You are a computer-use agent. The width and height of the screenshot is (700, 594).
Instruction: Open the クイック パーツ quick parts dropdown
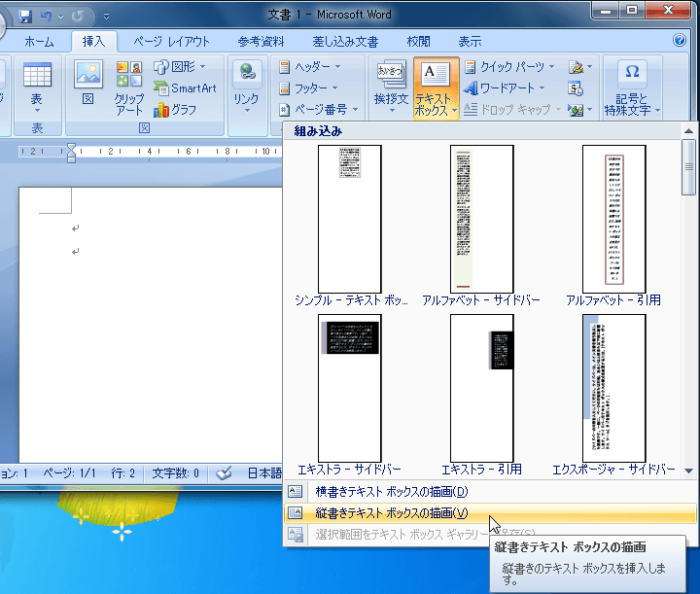[x=510, y=67]
